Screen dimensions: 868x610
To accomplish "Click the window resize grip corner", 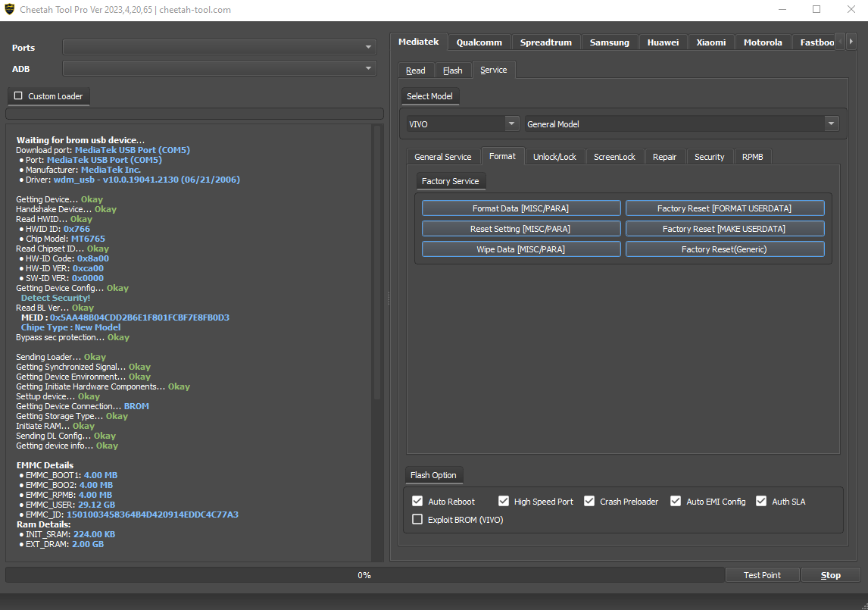I will coord(863,605).
